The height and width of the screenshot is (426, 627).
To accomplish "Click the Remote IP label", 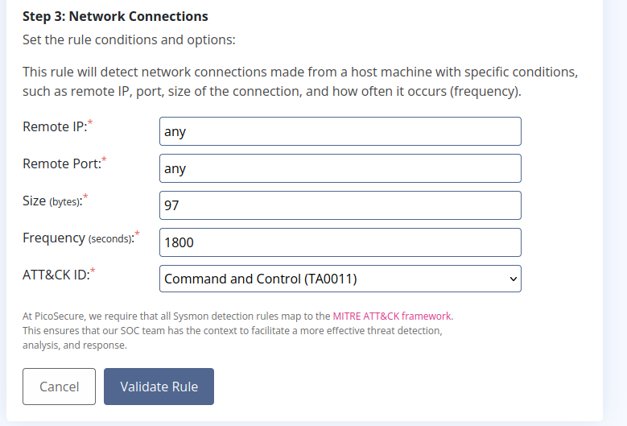I will pyautogui.click(x=55, y=127).
